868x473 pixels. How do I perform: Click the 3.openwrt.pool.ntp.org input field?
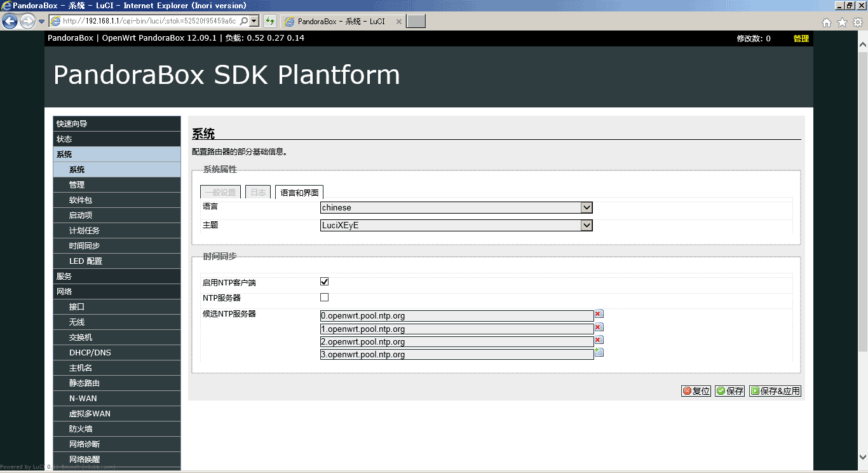(x=457, y=354)
